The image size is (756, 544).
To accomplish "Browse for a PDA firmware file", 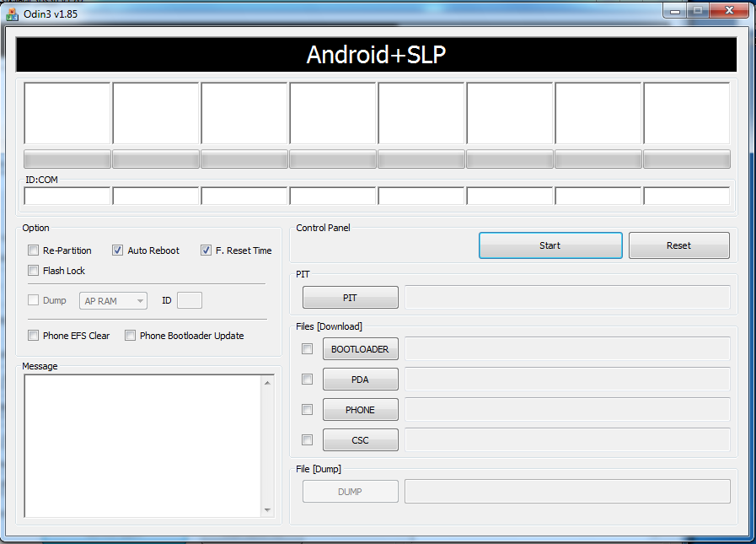I will pos(361,379).
